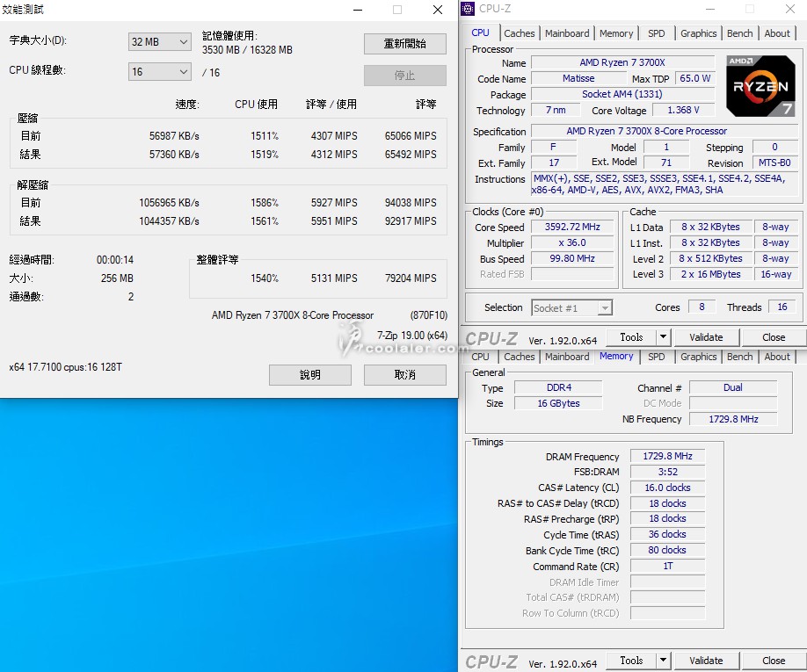Select Graphics tab in the CPU-Z memory timings window
Viewport: 807px width, 672px height.
pyautogui.click(x=698, y=357)
